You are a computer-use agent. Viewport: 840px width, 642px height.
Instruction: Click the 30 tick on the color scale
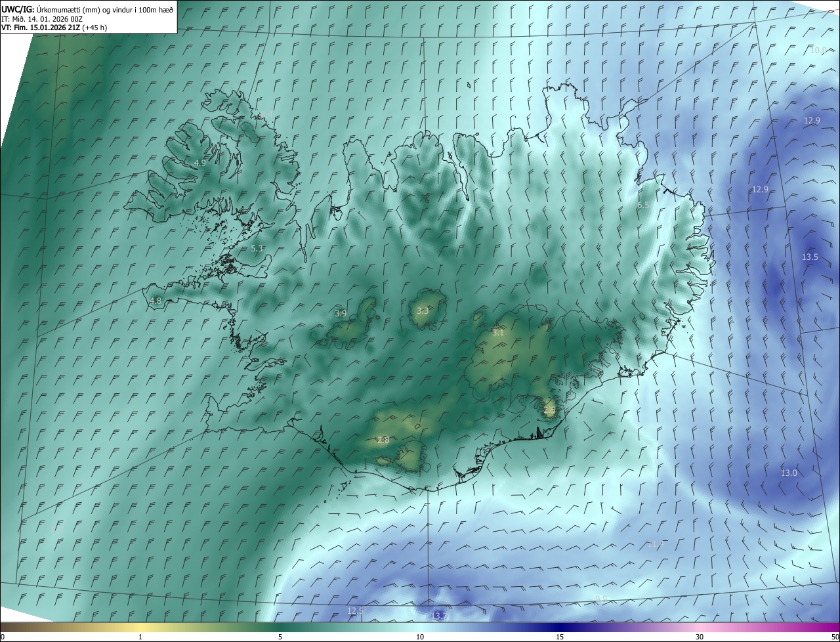700,637
